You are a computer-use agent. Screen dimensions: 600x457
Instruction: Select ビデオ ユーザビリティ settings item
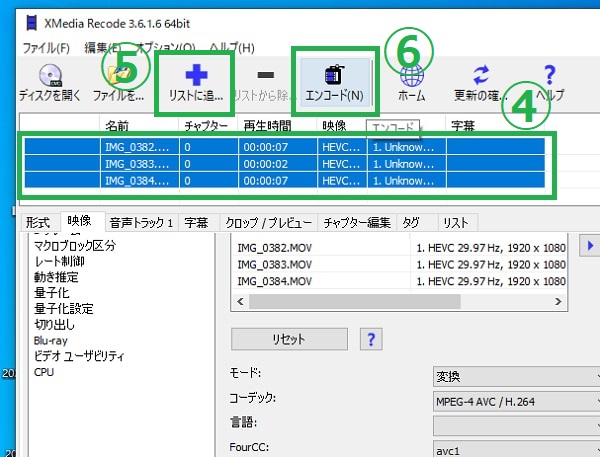pos(79,356)
